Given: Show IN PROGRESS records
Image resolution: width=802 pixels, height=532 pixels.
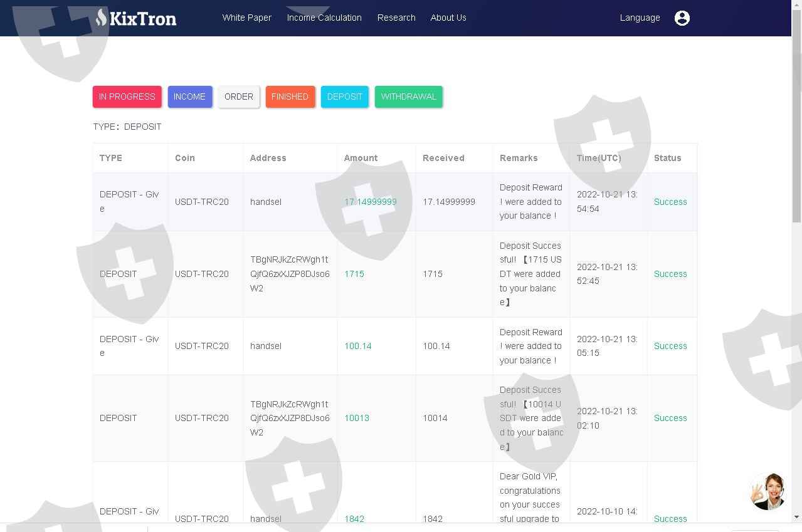Looking at the screenshot, I should pyautogui.click(x=127, y=96).
